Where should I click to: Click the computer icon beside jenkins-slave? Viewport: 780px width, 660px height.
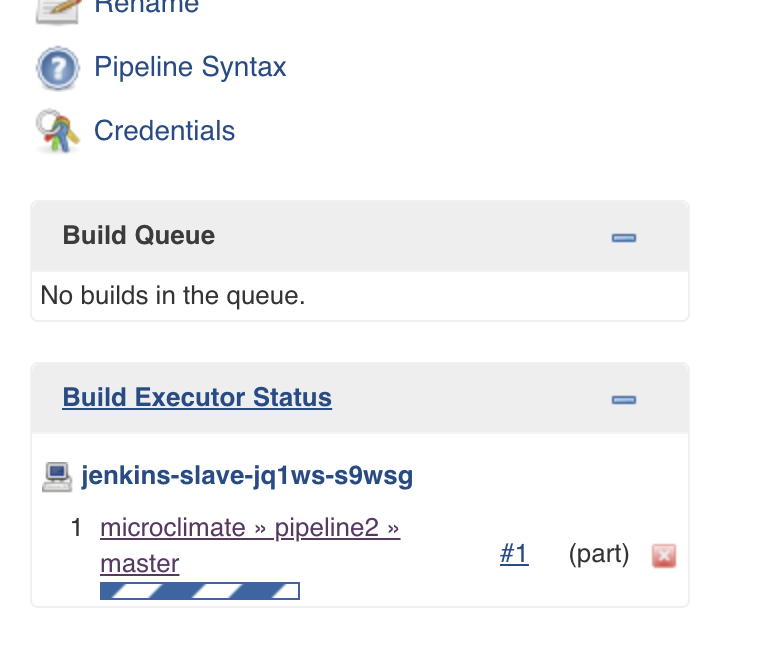pyautogui.click(x=57, y=476)
